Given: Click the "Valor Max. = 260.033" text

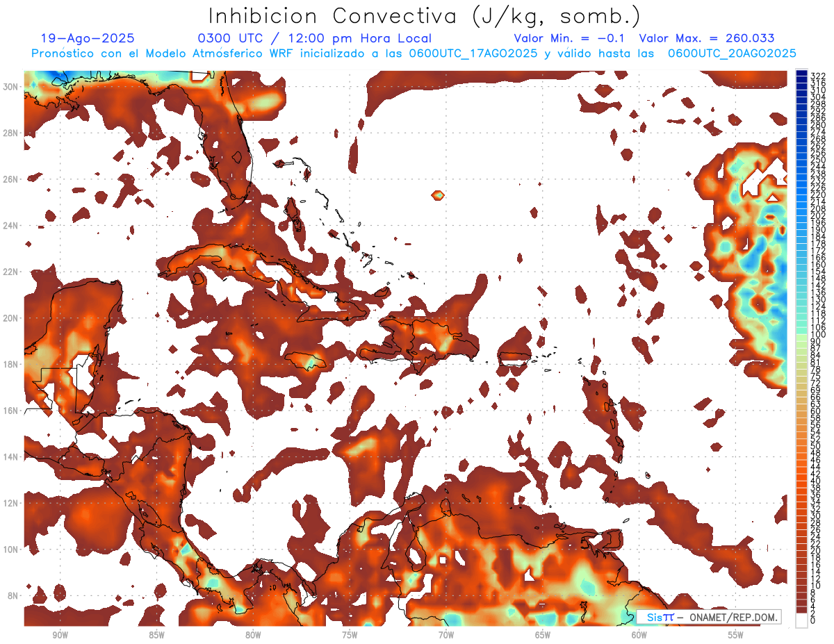Looking at the screenshot, I should click(x=707, y=39).
